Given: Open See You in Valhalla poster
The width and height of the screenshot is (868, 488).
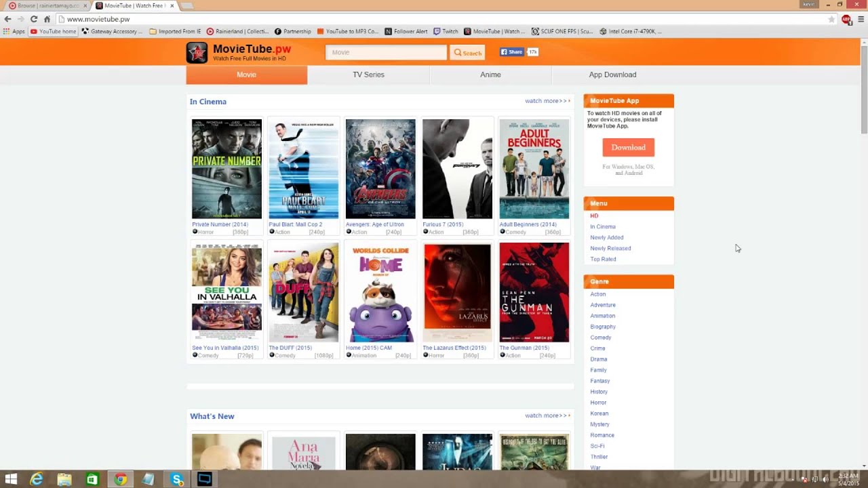Looking at the screenshot, I should [x=226, y=293].
